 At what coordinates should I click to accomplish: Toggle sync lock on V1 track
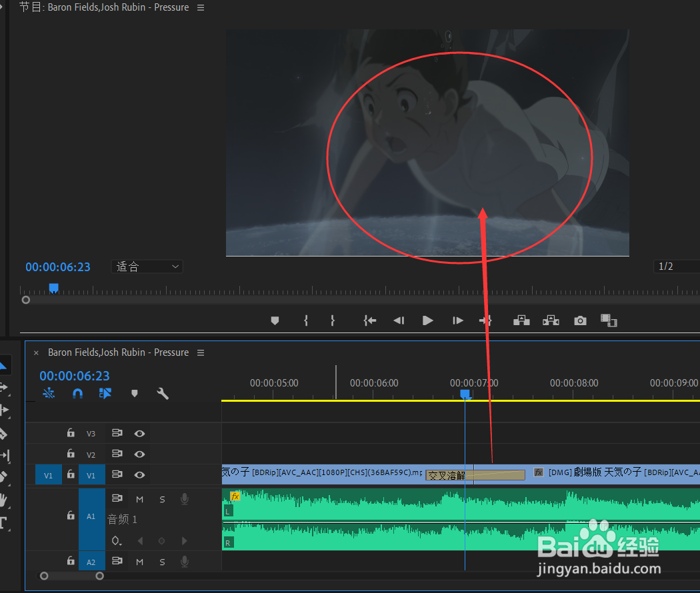click(117, 474)
